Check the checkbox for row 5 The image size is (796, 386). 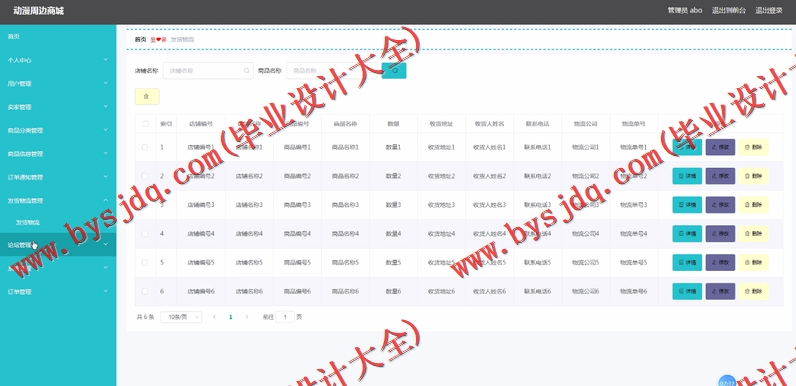pyautogui.click(x=145, y=263)
